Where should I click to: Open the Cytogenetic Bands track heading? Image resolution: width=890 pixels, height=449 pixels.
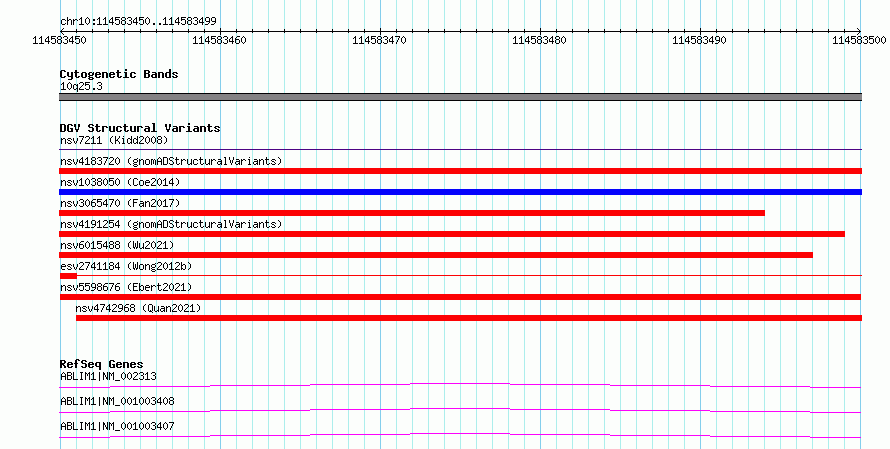119,74
